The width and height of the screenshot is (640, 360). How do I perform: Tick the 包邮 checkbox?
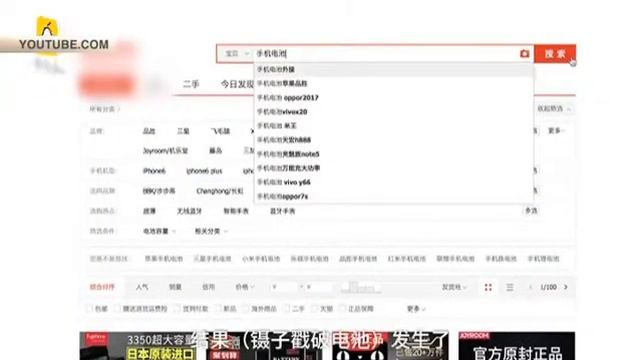(89, 309)
